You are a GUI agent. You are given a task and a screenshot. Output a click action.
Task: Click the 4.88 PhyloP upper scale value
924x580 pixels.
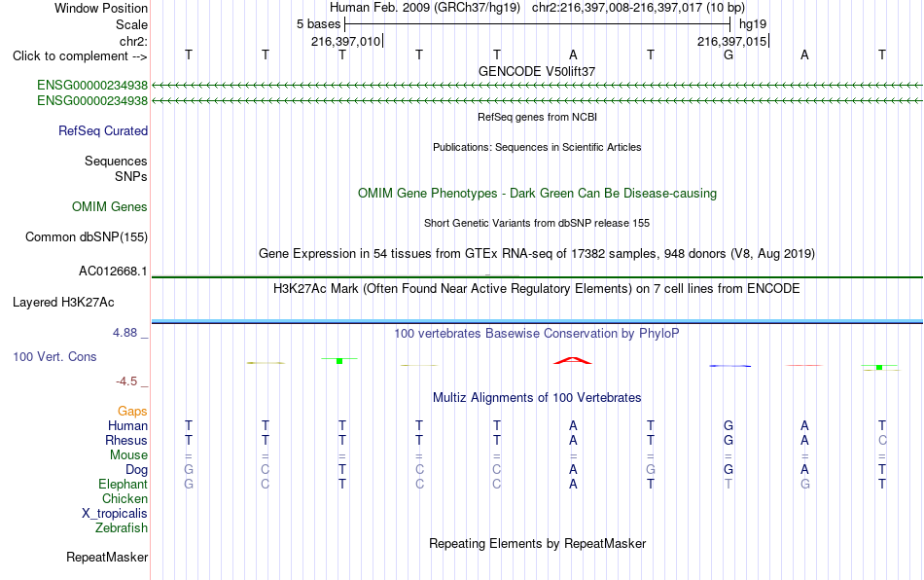click(124, 333)
